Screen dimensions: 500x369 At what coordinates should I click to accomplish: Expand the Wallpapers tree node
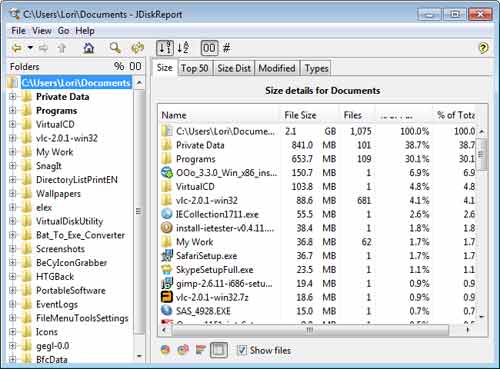(x=12, y=193)
